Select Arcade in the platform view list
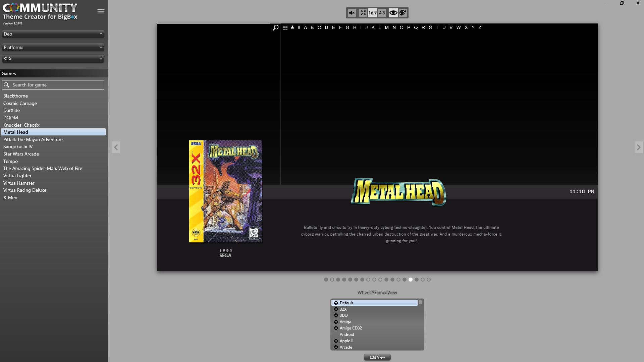 (374, 347)
